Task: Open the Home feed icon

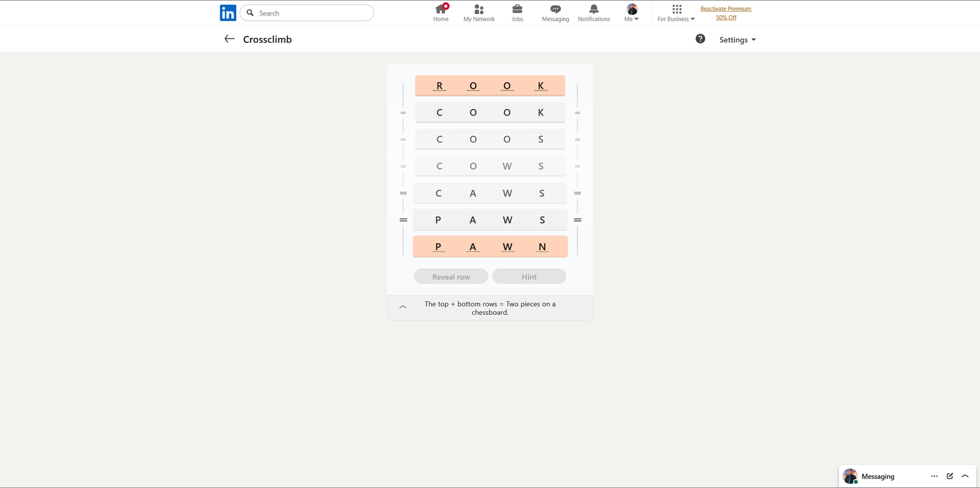Action: (x=440, y=10)
